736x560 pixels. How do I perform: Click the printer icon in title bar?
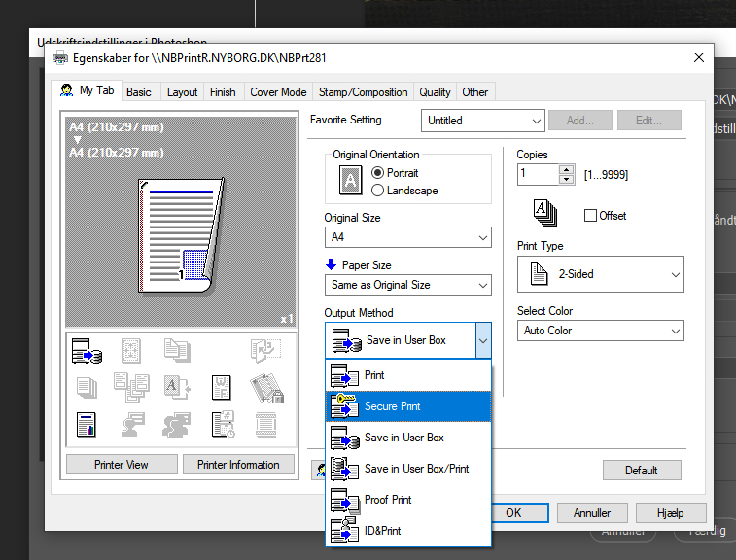tap(60, 58)
